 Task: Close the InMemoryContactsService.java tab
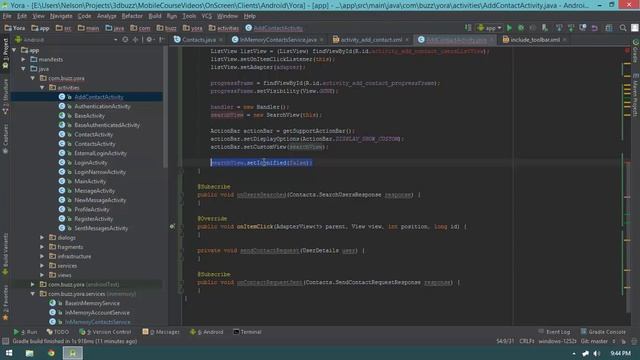322,40
